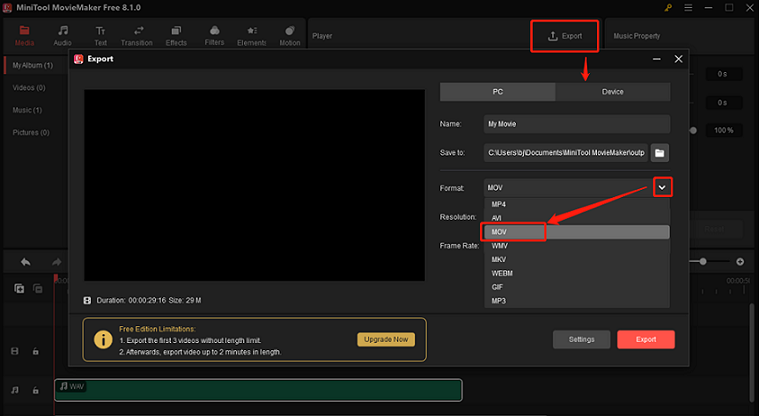Click the add track icon
The width and height of the screenshot is (759, 416).
19,289
